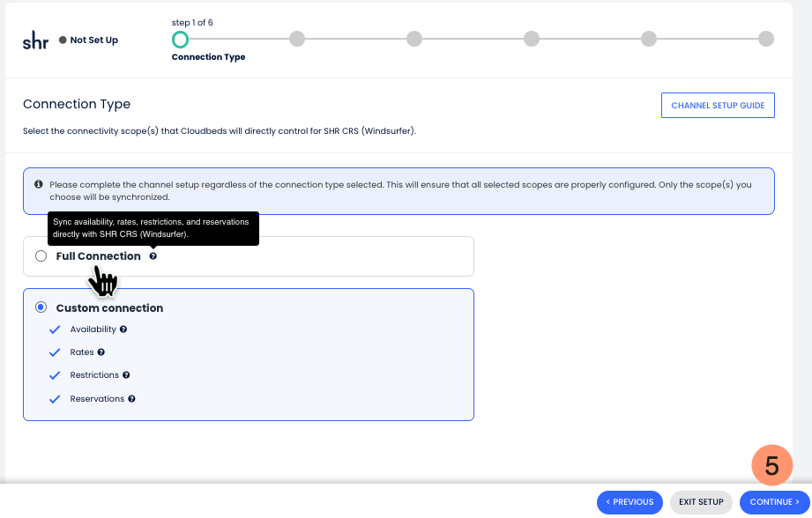Select the Full Connection radio button
Image resolution: width=812 pixels, height=518 pixels.
point(41,256)
